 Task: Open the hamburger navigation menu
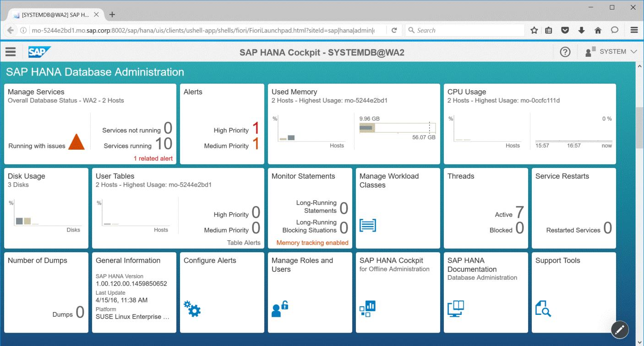(10, 52)
